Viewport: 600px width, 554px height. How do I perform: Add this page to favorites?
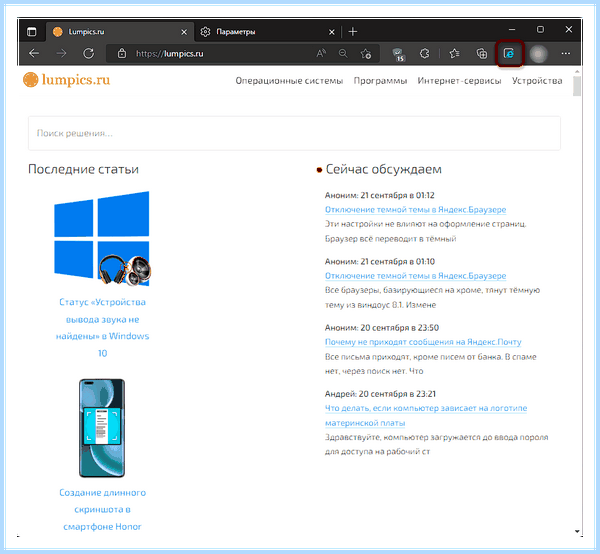(x=366, y=54)
